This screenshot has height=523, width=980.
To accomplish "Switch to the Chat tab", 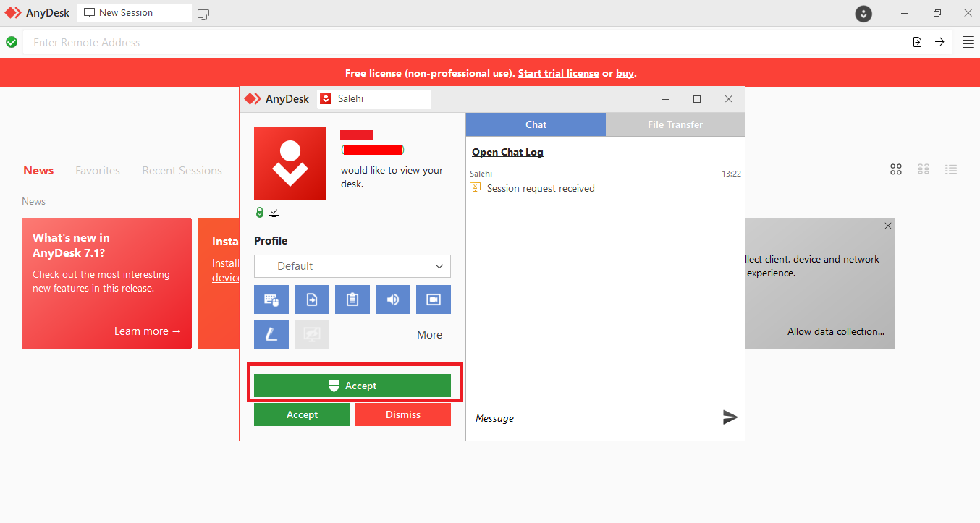I will pos(536,124).
